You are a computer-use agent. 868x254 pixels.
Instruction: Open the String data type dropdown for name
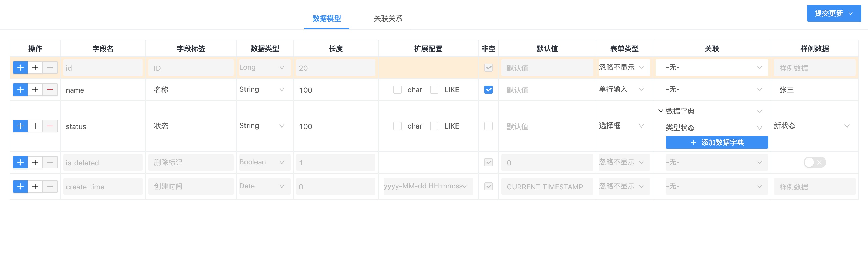[262, 90]
